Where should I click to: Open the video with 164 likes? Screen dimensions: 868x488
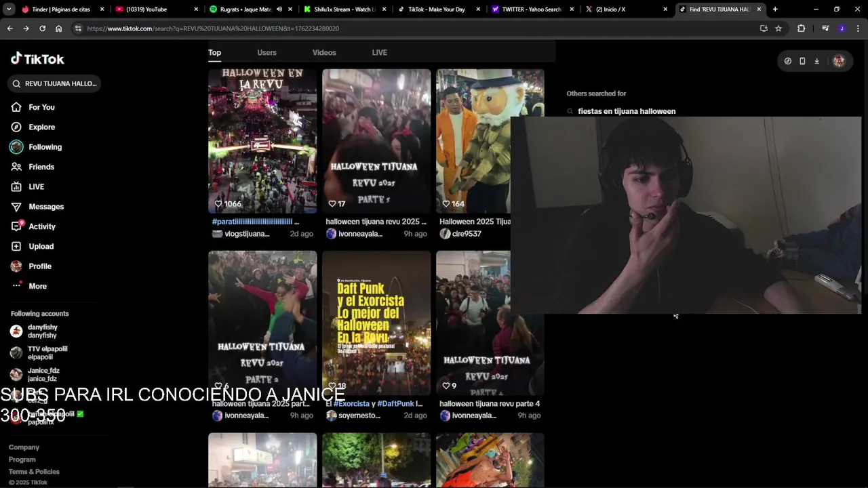pyautogui.click(x=473, y=141)
